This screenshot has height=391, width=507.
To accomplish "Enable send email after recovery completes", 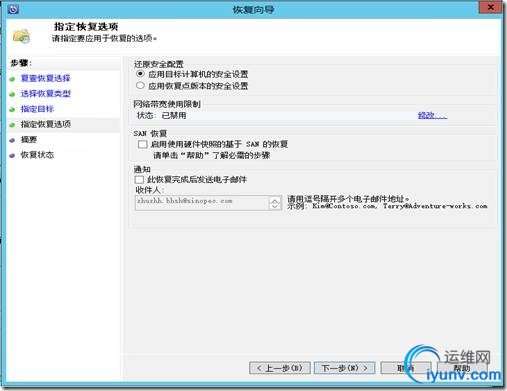I will [x=139, y=180].
